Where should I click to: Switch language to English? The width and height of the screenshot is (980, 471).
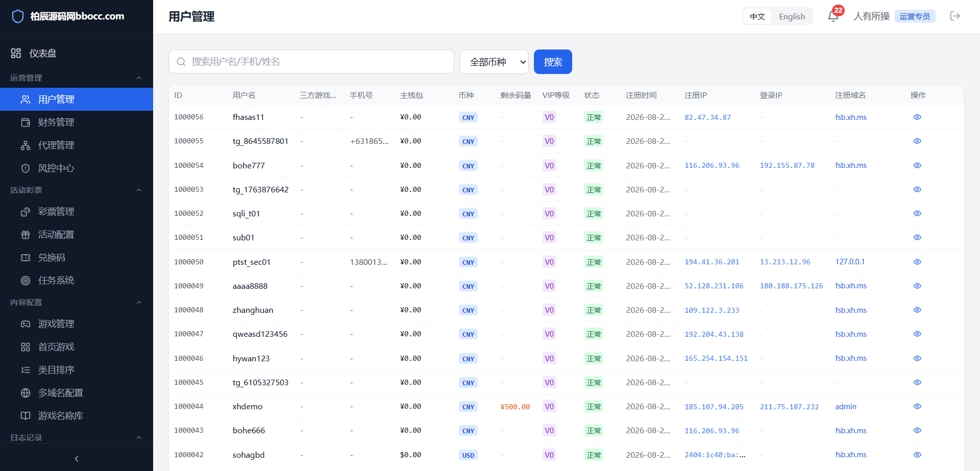[792, 16]
